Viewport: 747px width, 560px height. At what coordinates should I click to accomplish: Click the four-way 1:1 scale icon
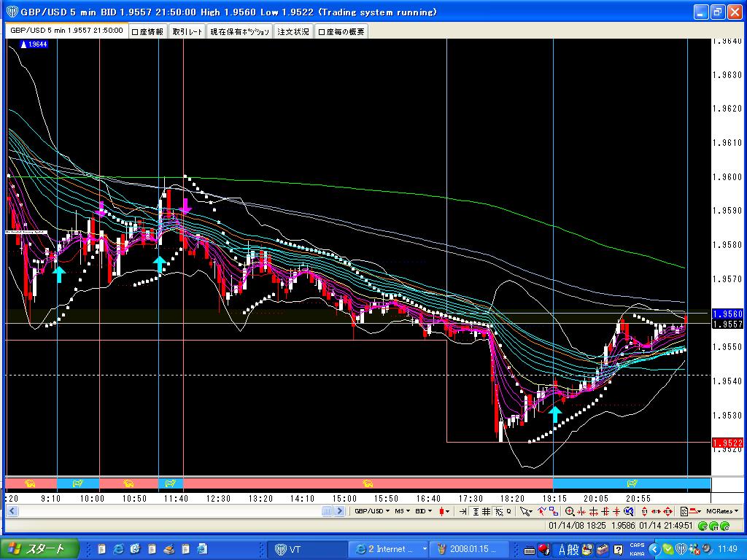point(668,511)
